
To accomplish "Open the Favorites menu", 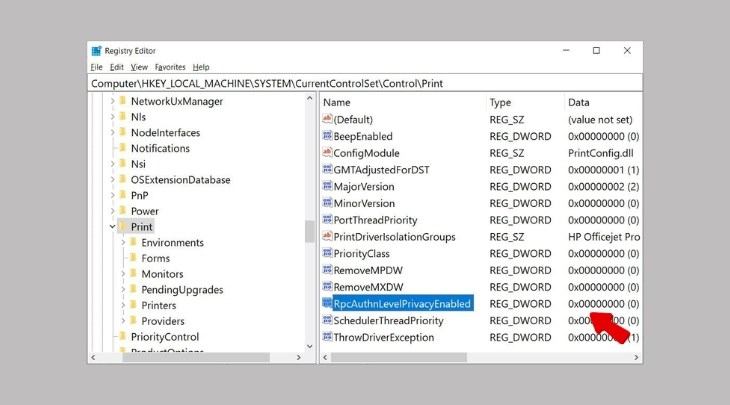I will point(170,67).
